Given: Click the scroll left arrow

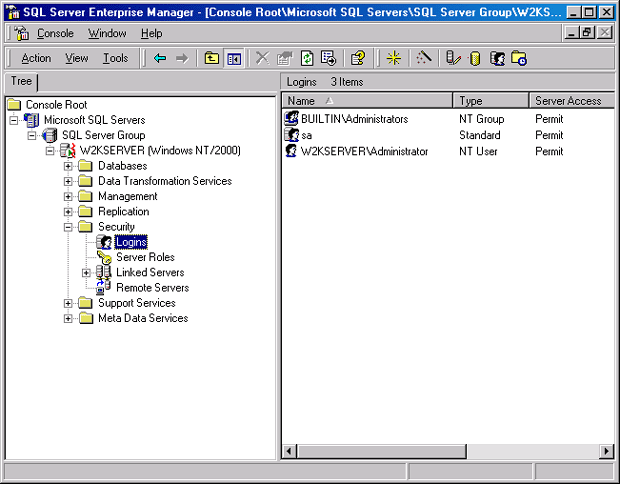Looking at the screenshot, I should (x=289, y=451).
